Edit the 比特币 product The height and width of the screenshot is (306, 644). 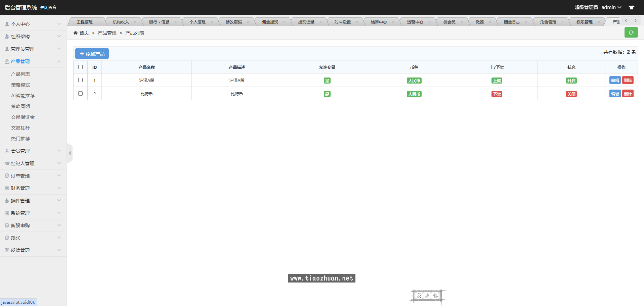pyautogui.click(x=615, y=94)
